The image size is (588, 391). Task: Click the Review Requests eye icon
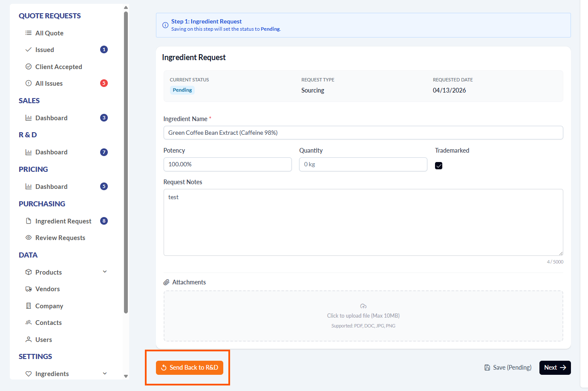pyautogui.click(x=29, y=237)
